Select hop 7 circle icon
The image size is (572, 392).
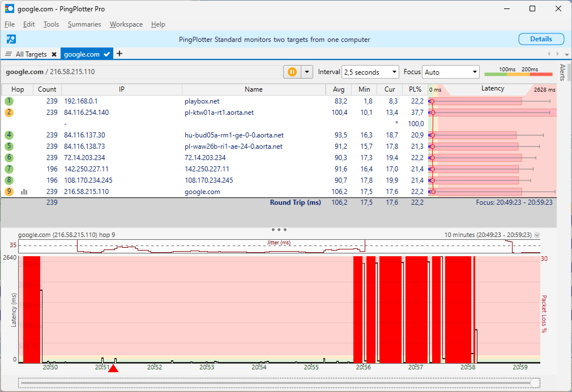[x=9, y=169]
